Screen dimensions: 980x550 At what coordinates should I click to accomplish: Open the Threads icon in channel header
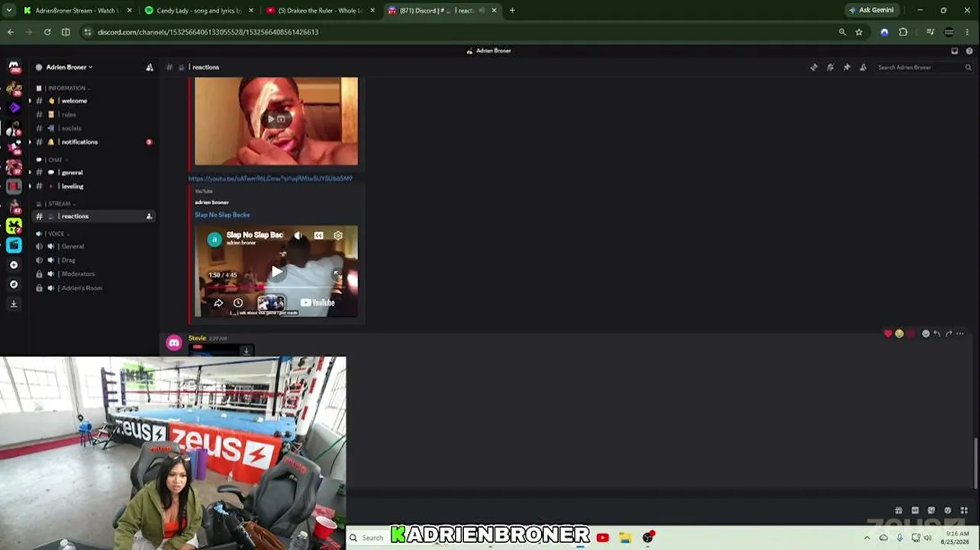[x=814, y=67]
